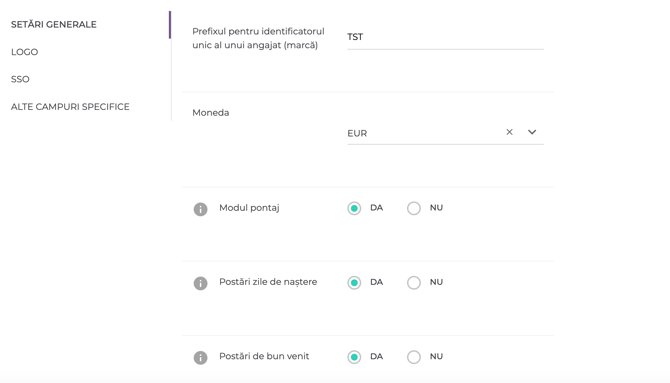The width and height of the screenshot is (670, 383).
Task: Click the Modul pontaj label text
Action: pos(249,208)
